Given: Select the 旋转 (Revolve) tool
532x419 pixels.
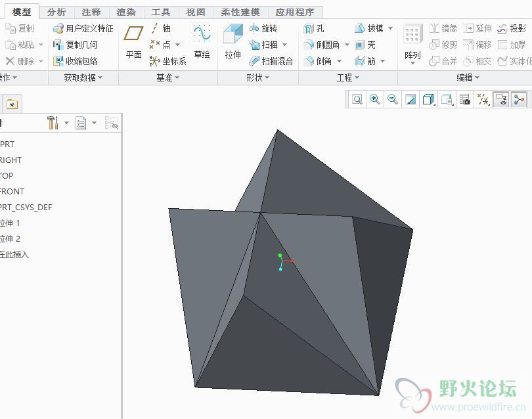Looking at the screenshot, I should pos(263,28).
